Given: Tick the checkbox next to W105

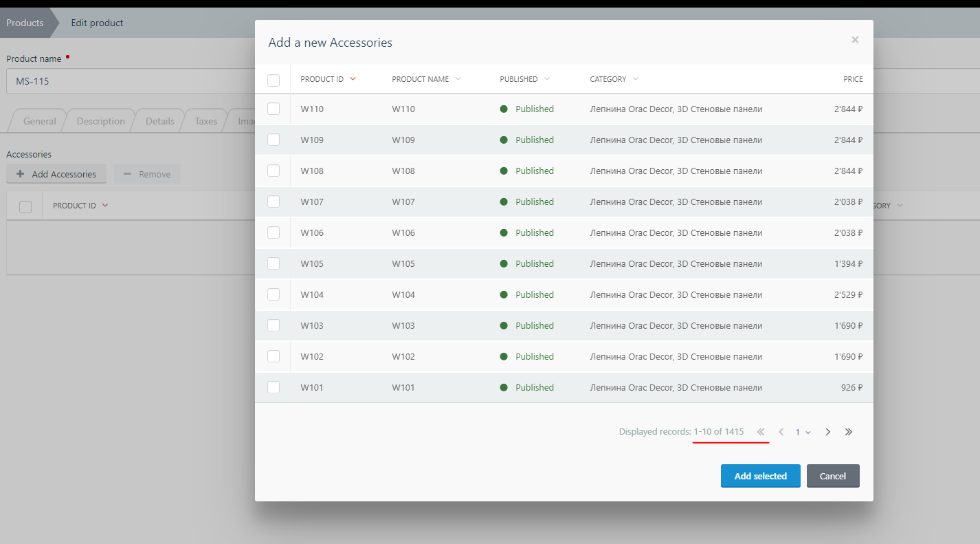Looking at the screenshot, I should pos(274,263).
